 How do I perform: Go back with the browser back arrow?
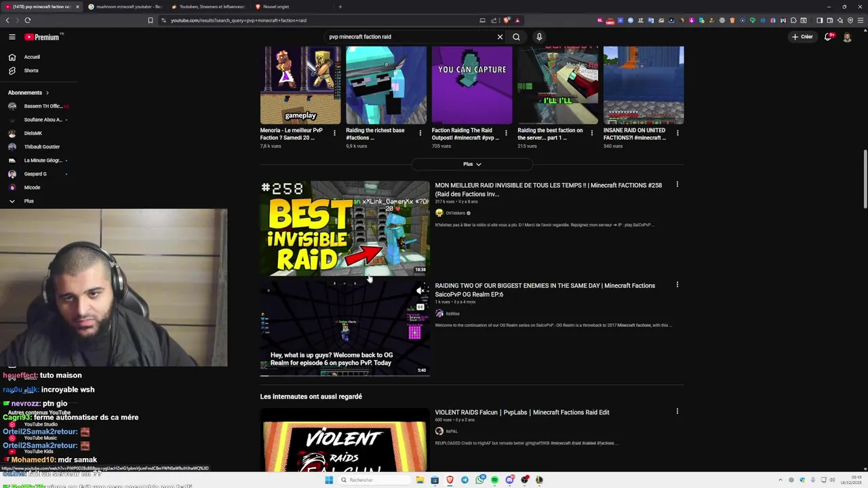(7, 20)
